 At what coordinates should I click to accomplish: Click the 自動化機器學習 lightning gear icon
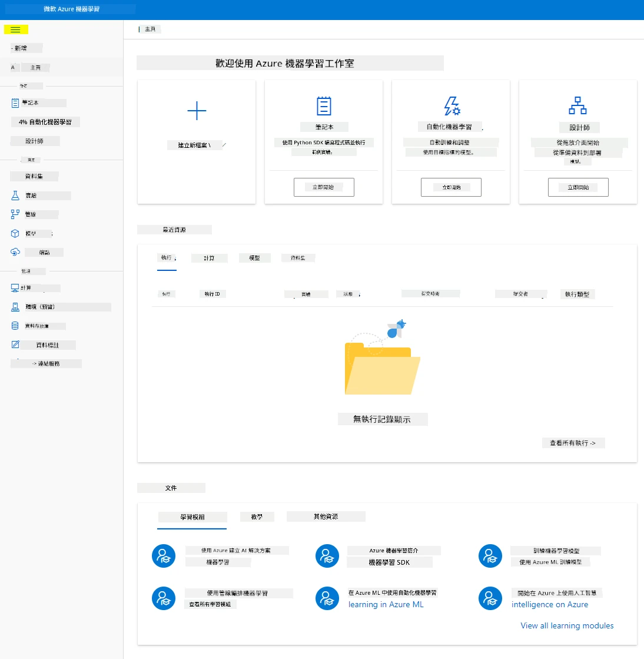[x=452, y=106]
